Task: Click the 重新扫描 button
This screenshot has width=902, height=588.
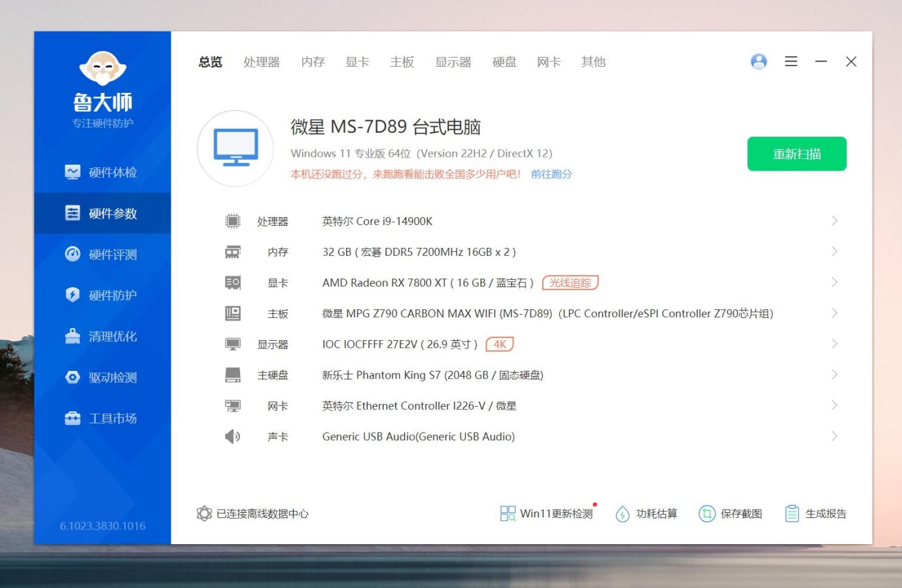Action: coord(797,154)
